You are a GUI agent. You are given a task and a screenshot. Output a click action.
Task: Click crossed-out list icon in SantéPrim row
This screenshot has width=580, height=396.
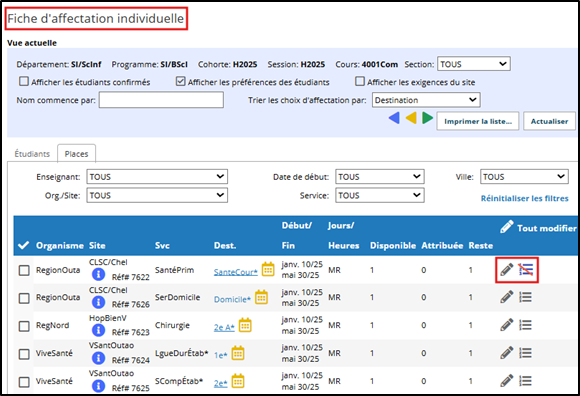click(526, 270)
